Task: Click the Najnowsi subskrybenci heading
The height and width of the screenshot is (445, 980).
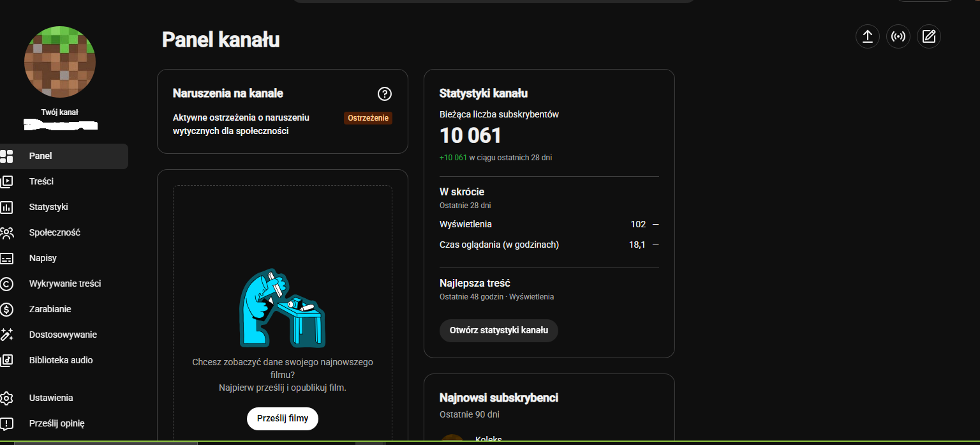Action: (499, 398)
